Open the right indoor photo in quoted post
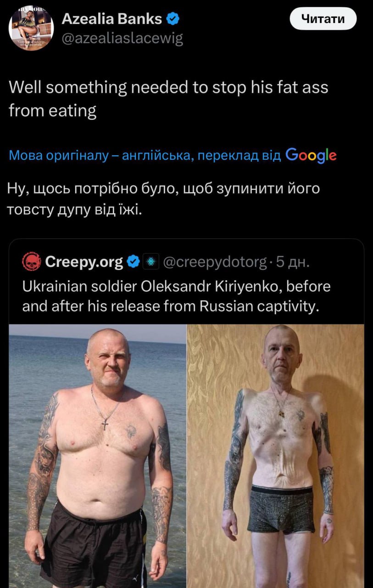 (x=275, y=456)
